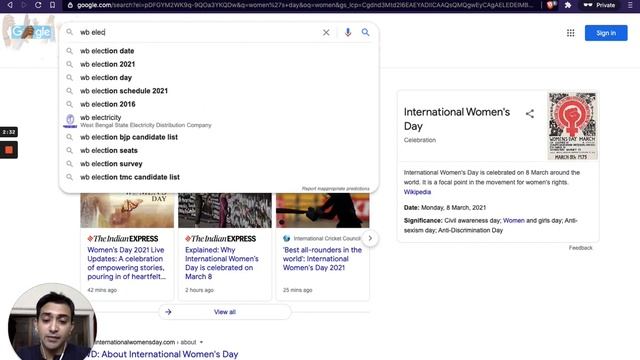Open the extensions puzzle icon
640x360 pixels.
(568, 5)
